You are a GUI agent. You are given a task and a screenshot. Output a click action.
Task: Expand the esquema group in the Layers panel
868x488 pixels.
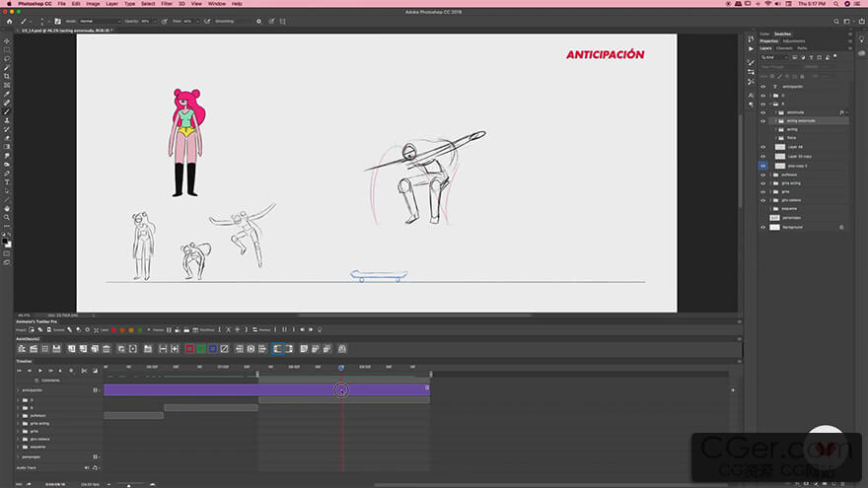(x=769, y=209)
